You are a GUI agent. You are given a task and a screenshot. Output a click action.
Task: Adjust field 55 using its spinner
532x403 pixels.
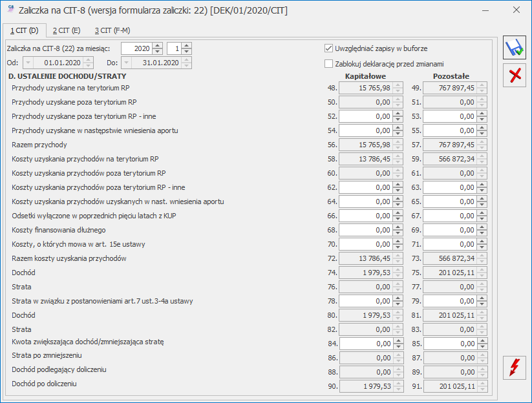click(482, 130)
